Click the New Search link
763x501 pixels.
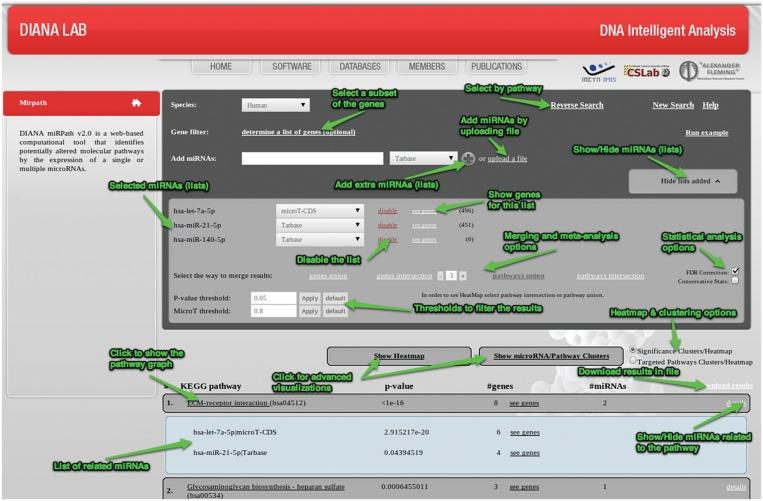[x=673, y=105]
